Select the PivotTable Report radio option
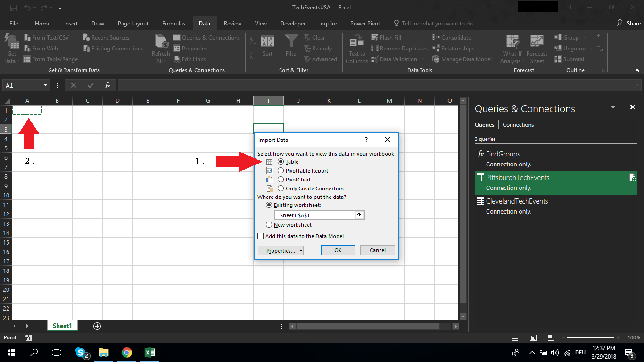This screenshot has height=362, width=644. click(281, 171)
